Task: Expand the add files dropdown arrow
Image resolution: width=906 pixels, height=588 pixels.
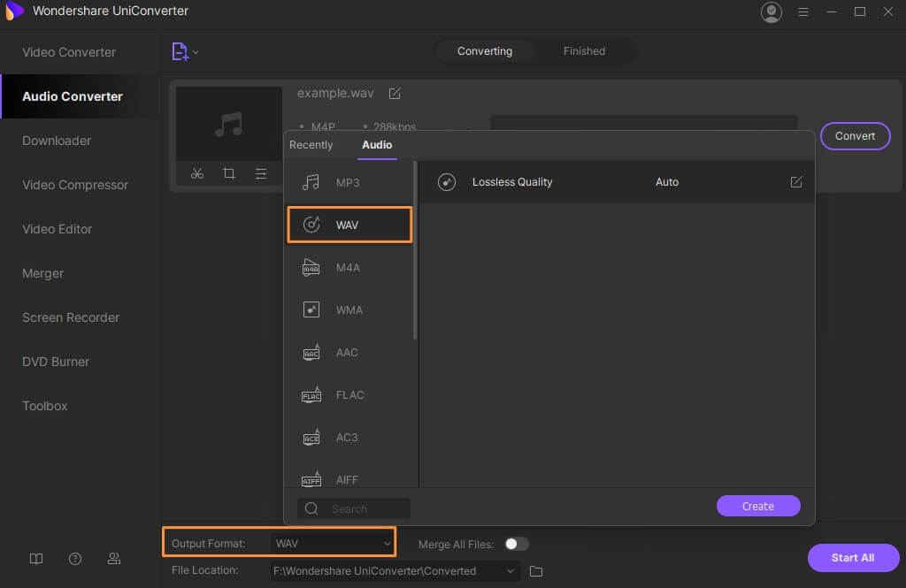Action: pyautogui.click(x=196, y=52)
